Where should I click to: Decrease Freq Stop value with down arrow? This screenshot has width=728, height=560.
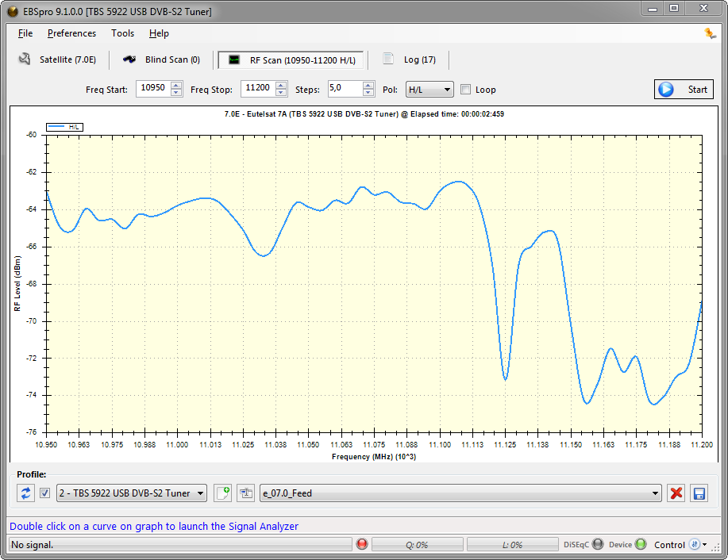point(281,92)
